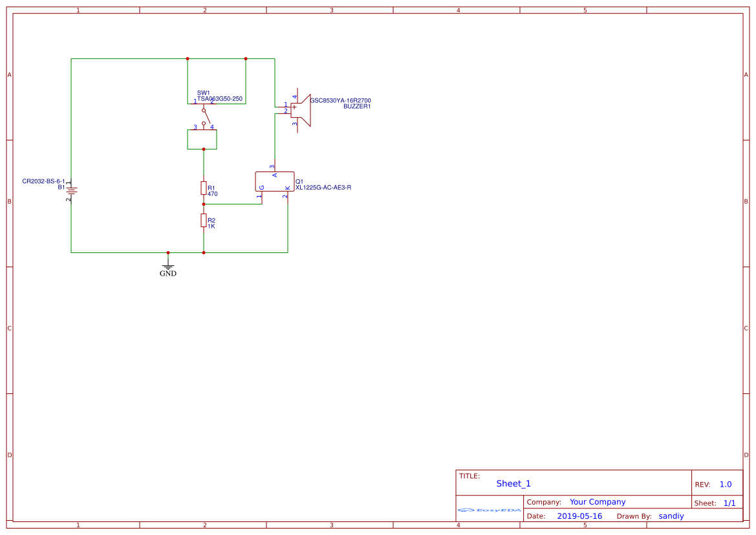Select the BUZZER1 speaker symbol
The height and width of the screenshot is (535, 756).
pyautogui.click(x=301, y=110)
